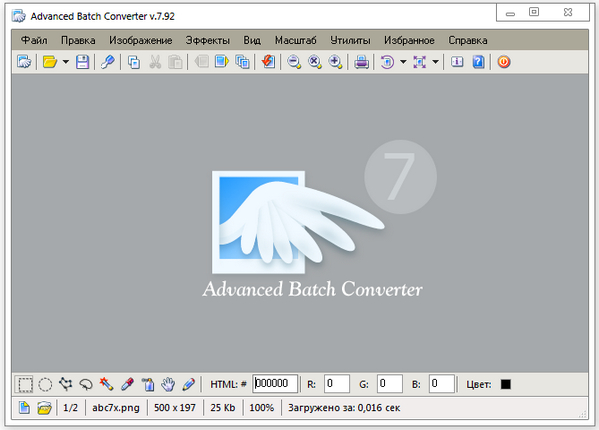This screenshot has width=599, height=430.
Task: Click the purple rotate icon
Action: click(387, 61)
